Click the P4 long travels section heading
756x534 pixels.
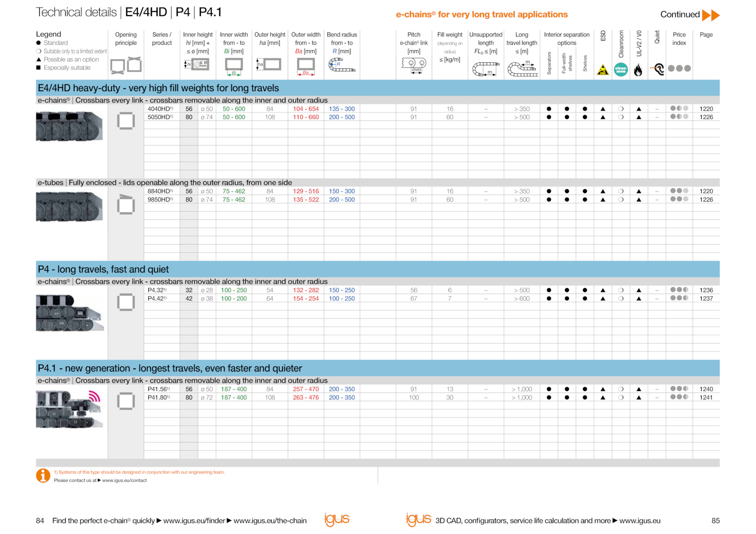pos(103,270)
